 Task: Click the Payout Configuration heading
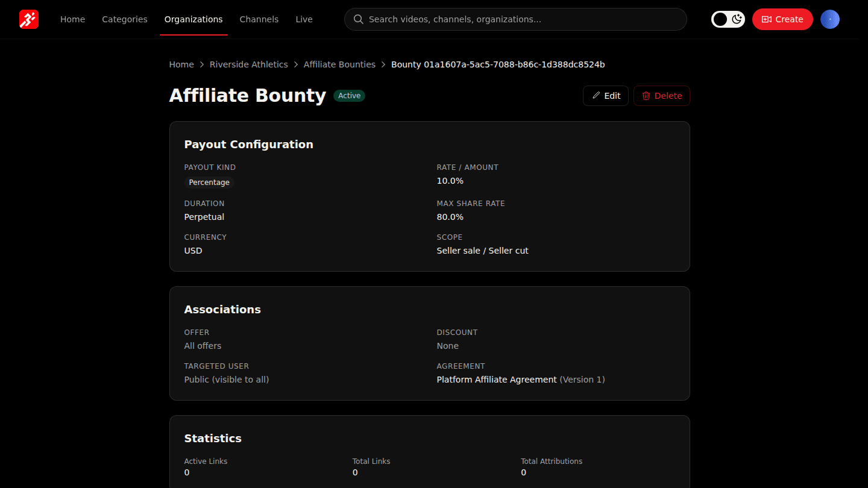point(249,145)
